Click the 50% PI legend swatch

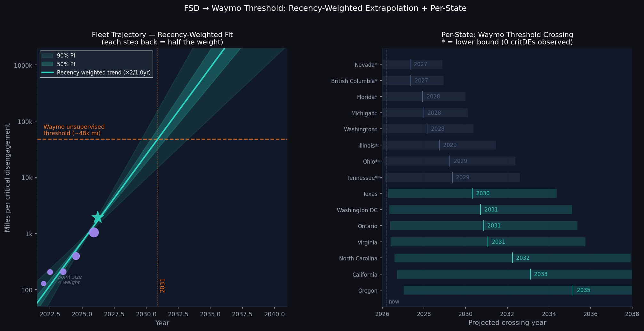(x=47, y=64)
